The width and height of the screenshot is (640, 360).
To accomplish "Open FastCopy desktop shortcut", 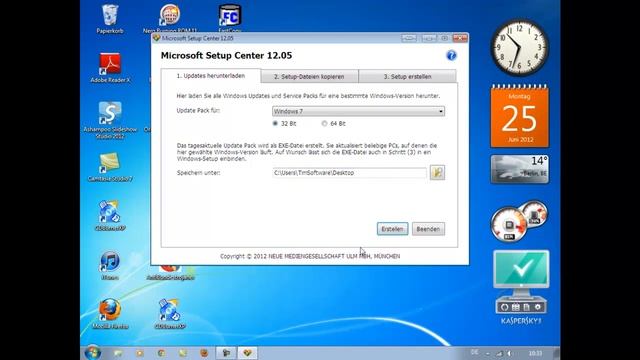I will (x=230, y=19).
